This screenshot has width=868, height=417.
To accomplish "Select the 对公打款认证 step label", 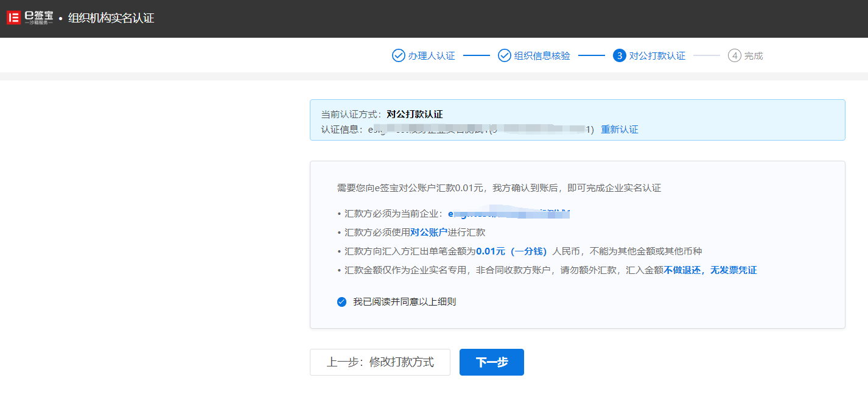I will coord(657,55).
